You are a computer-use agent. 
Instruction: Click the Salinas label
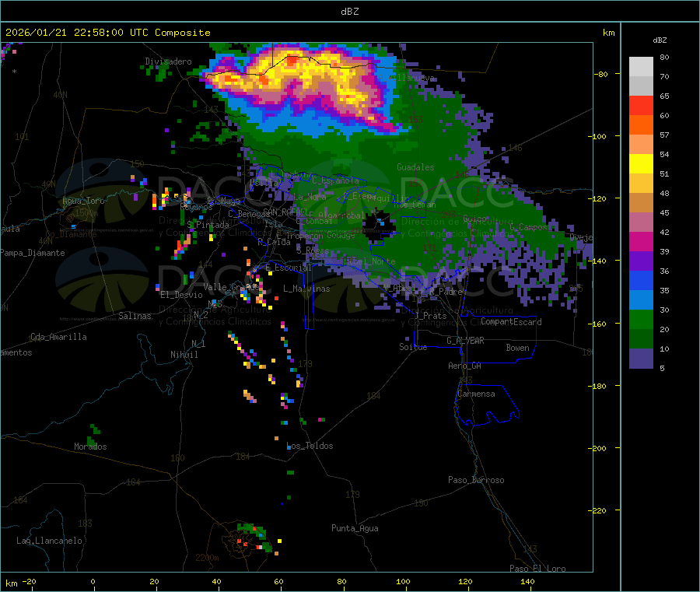coord(135,316)
